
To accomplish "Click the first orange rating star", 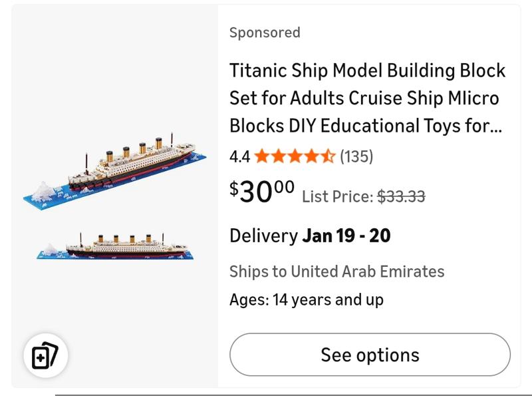I will click(261, 156).
